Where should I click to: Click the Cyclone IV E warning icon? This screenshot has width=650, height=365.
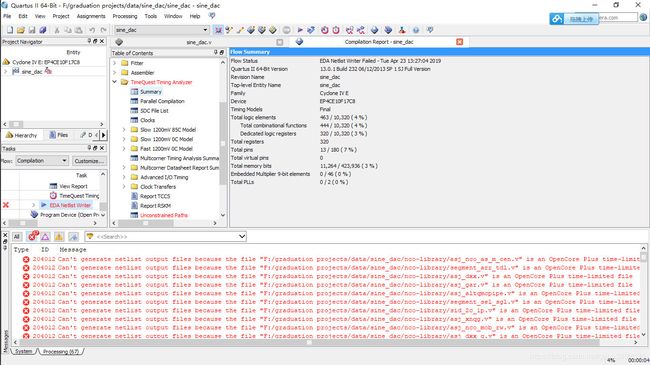point(6,62)
